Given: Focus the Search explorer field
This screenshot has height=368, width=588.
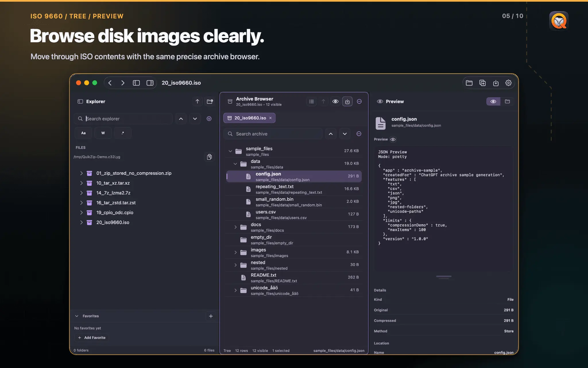Looking at the screenshot, I should pos(123,119).
